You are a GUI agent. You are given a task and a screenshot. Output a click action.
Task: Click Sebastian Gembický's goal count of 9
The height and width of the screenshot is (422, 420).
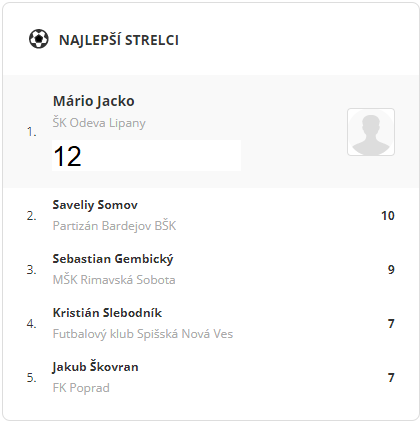(391, 270)
